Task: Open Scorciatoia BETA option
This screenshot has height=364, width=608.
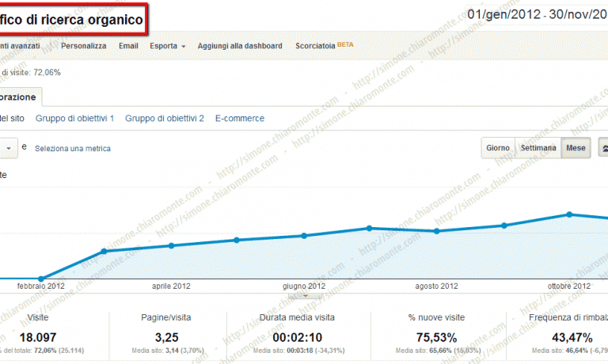Action: click(324, 46)
